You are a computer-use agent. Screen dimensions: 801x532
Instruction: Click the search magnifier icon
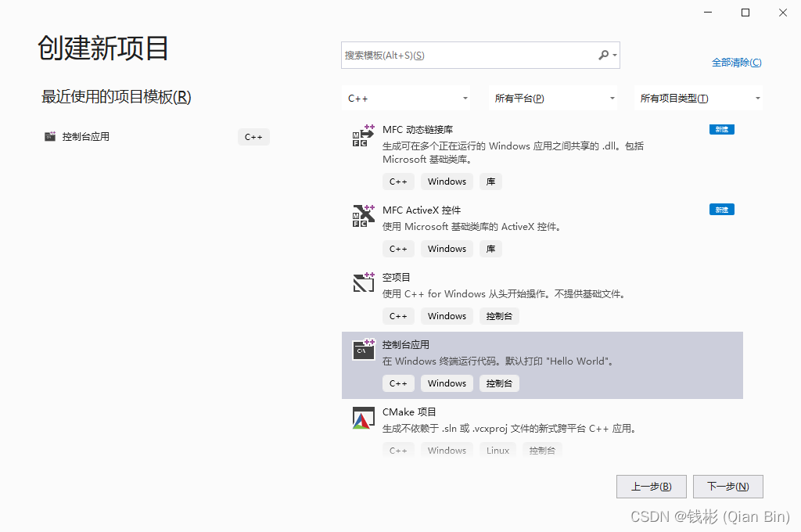[x=604, y=55]
